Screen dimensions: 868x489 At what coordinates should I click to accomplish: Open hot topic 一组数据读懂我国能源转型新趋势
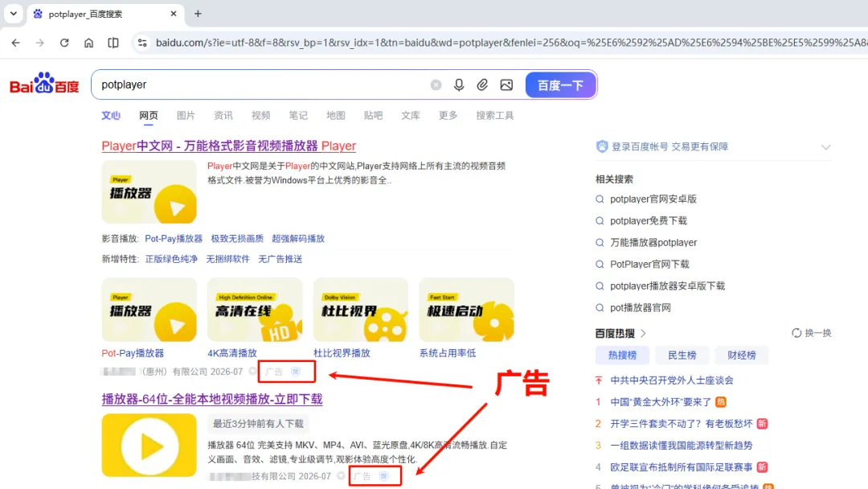pos(681,446)
